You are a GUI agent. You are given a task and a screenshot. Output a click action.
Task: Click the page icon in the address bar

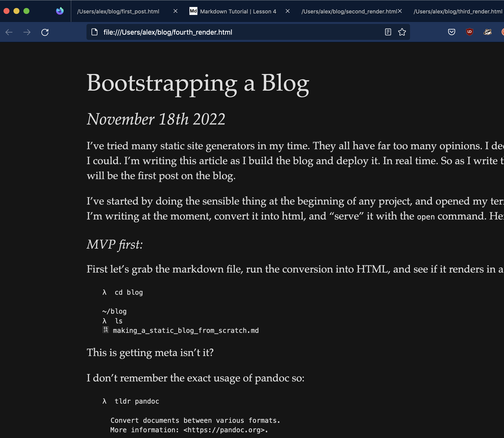(x=94, y=32)
